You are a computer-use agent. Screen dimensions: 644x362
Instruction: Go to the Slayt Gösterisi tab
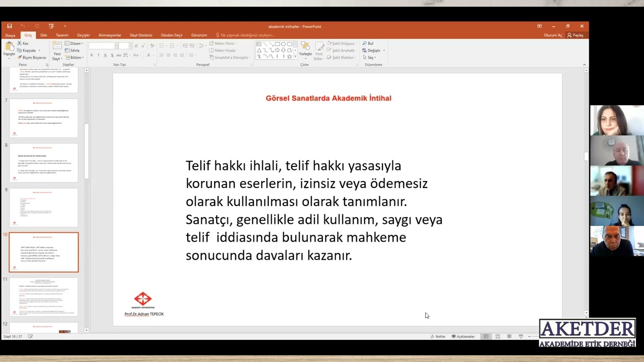tap(141, 35)
